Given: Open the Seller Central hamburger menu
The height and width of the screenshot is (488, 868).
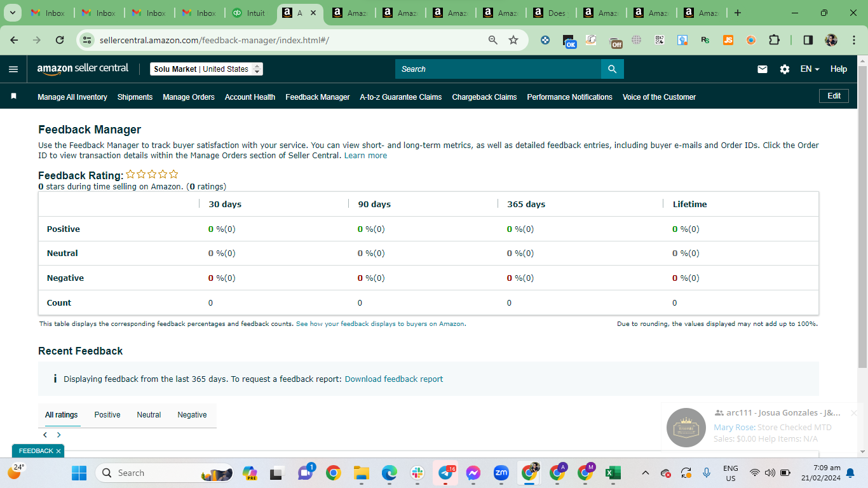Looking at the screenshot, I should 13,69.
